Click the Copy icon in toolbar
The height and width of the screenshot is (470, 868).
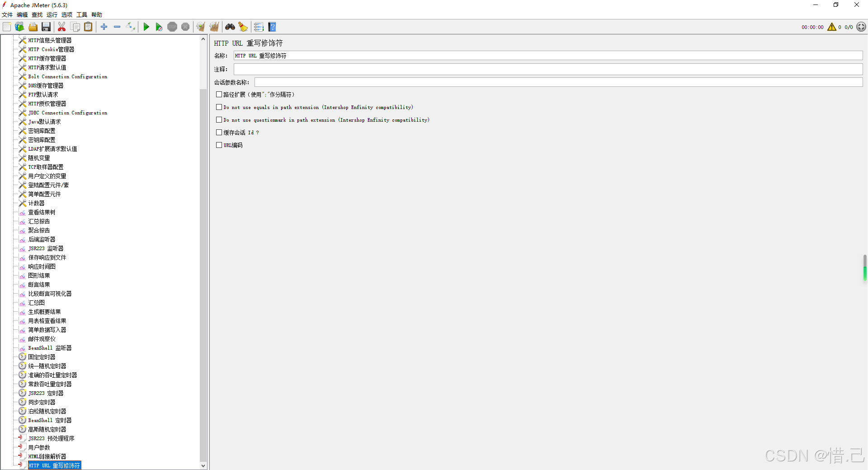click(x=75, y=27)
